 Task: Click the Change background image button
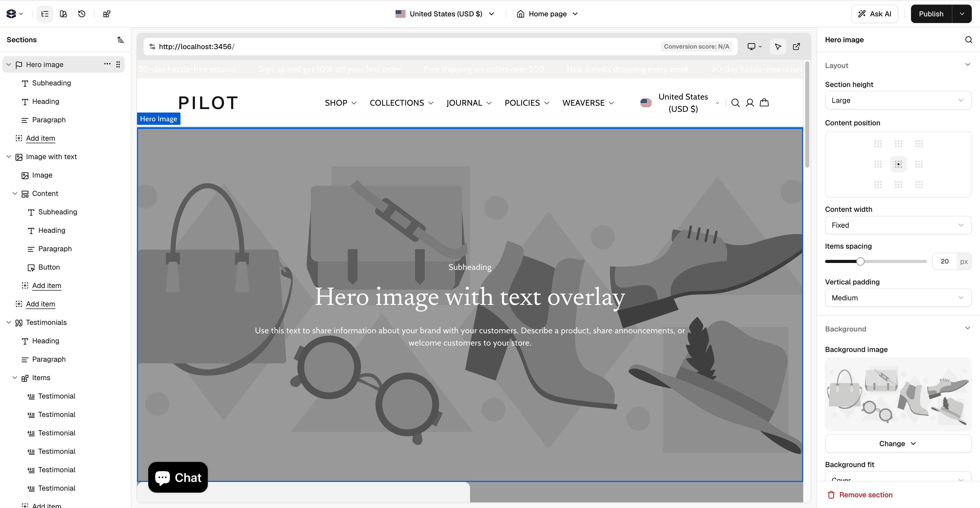point(898,444)
